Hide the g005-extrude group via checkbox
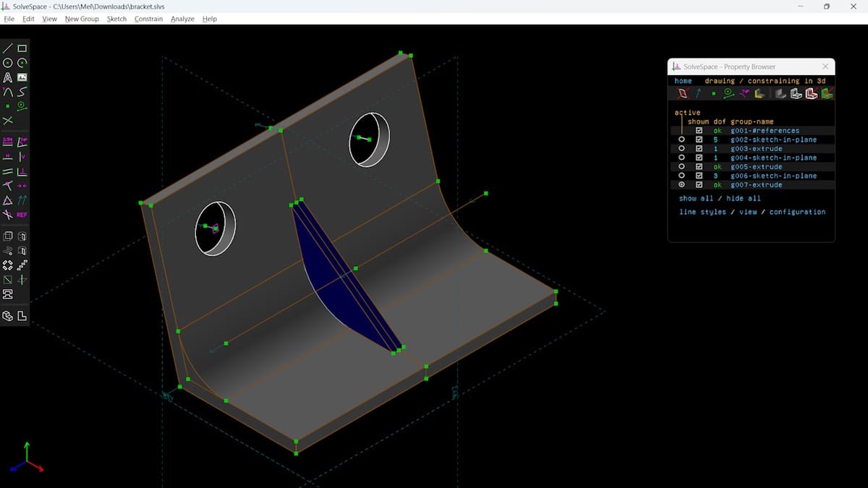This screenshot has height=488, width=868. tap(699, 167)
